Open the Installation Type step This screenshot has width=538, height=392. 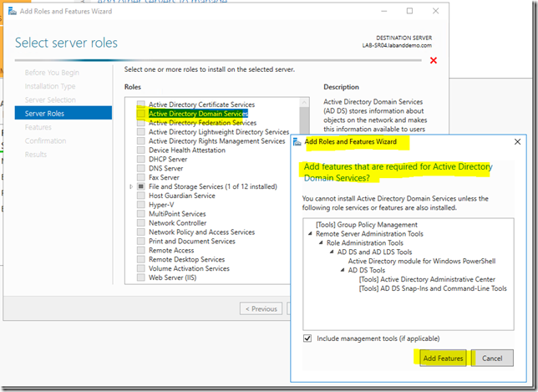point(50,86)
